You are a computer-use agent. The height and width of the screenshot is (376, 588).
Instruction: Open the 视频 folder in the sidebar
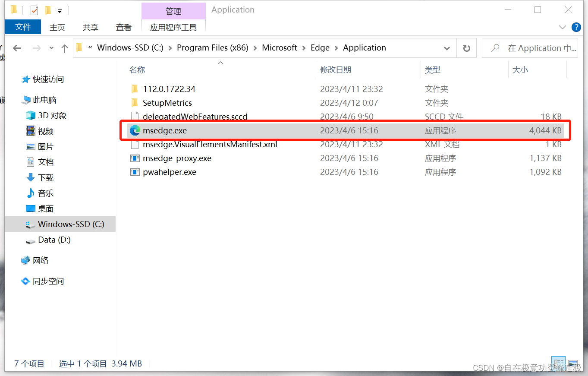click(46, 131)
